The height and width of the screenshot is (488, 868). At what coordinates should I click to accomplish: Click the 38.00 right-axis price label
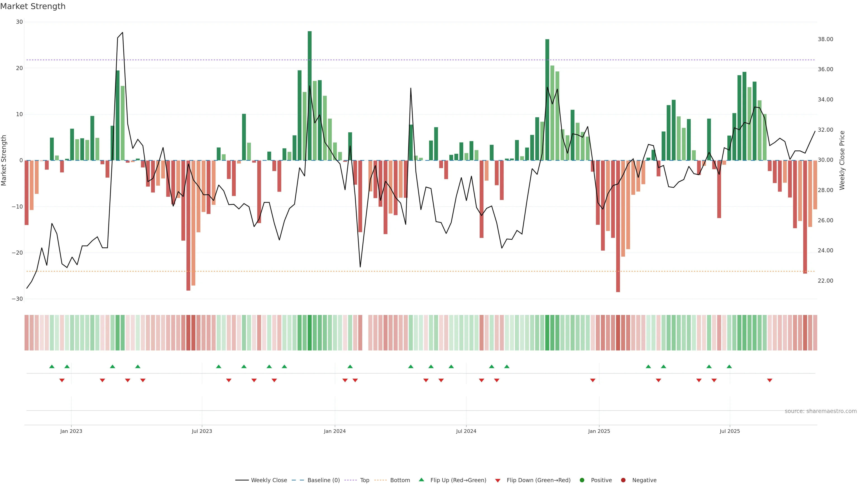[825, 39]
